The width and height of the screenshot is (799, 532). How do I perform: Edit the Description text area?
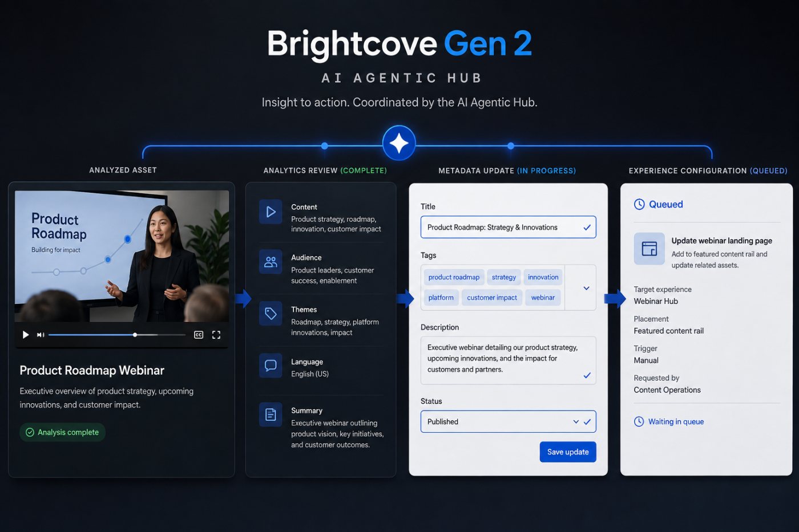pyautogui.click(x=508, y=360)
